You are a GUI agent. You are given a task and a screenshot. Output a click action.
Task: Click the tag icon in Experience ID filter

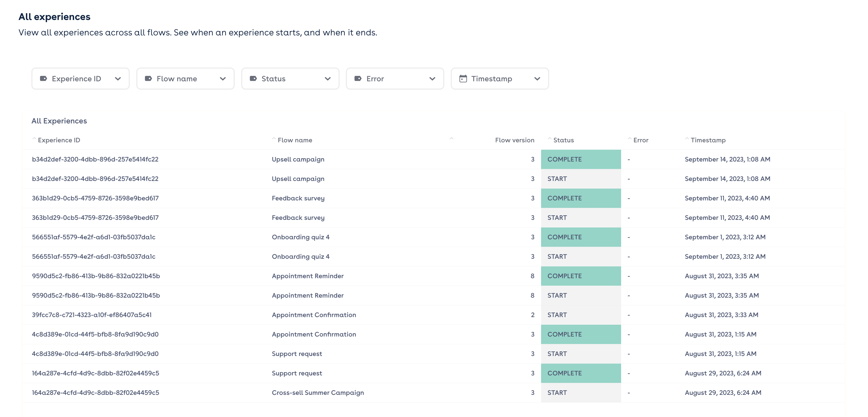(x=44, y=79)
